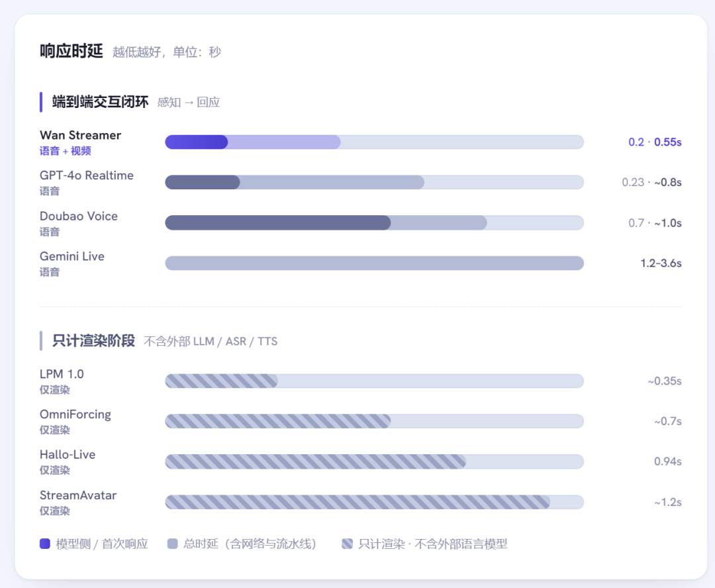Screen dimensions: 715x588
Task: Select the Hallo-Live striped render bar
Action: coord(374,462)
